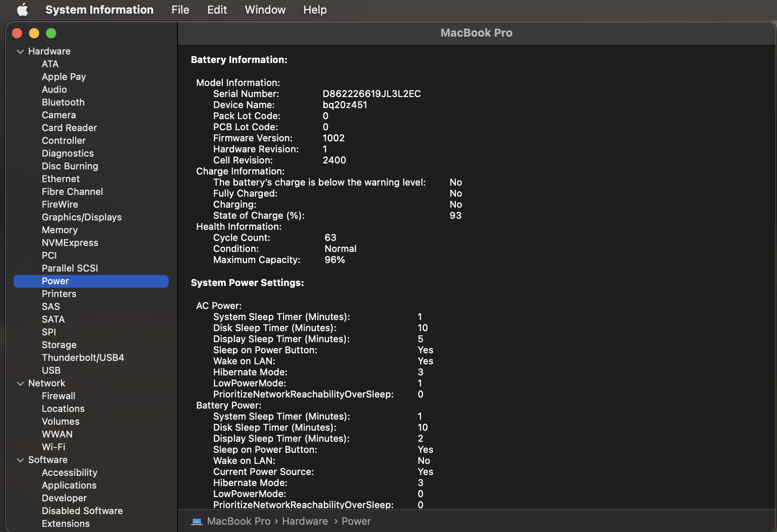Click Power in the path bar
This screenshot has width=777, height=532.
356,521
